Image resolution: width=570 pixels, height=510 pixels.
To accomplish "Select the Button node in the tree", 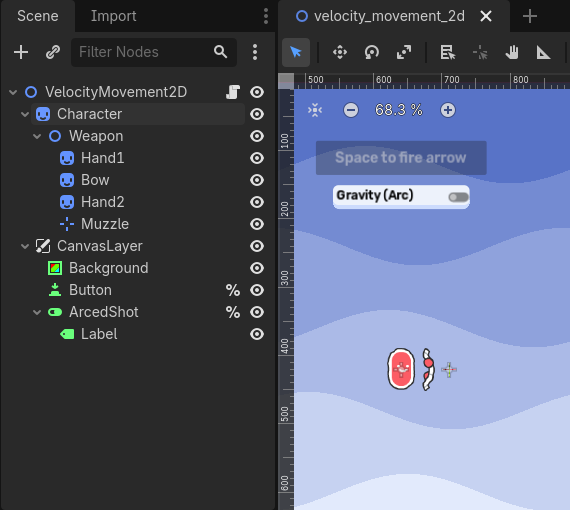I will point(91,290).
